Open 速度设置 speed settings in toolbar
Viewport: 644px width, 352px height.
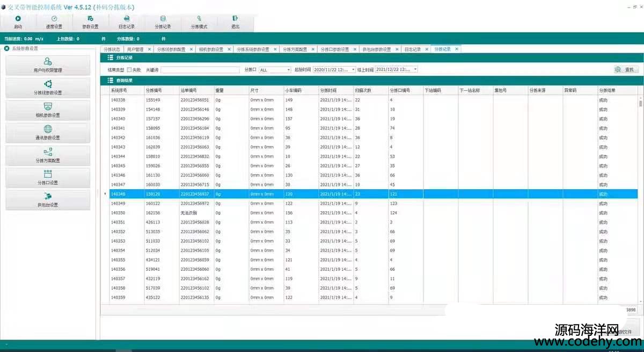[x=54, y=22]
